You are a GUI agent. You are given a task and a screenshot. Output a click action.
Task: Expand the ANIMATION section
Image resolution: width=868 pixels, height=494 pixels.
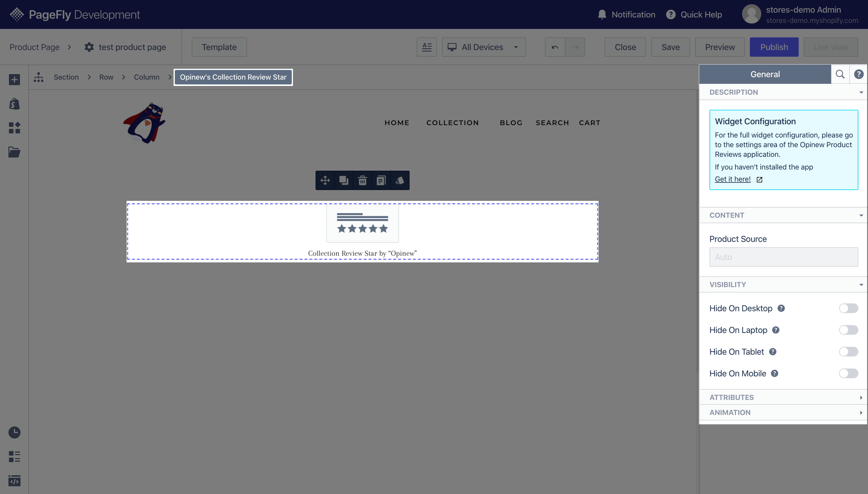[783, 412]
